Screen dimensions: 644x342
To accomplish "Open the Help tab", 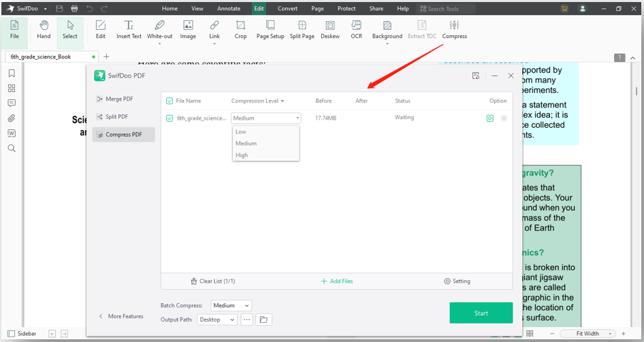I will 403,9.
